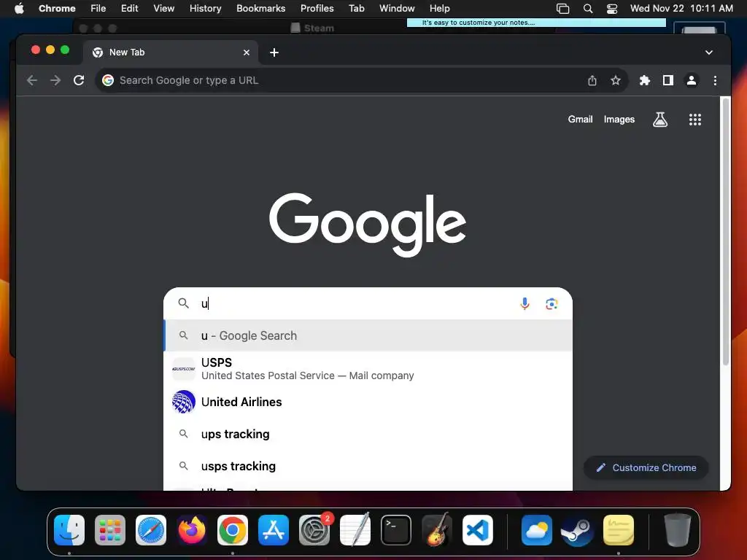Image resolution: width=747 pixels, height=560 pixels.
Task: Go back using Chrome back arrow
Action: point(32,80)
